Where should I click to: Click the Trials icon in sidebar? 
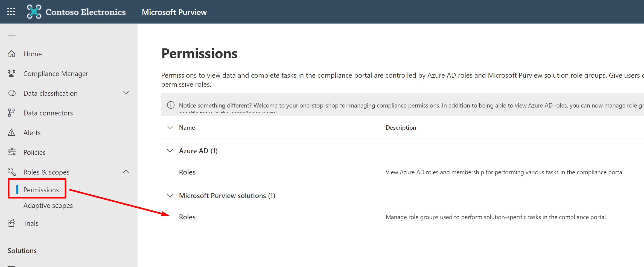coord(11,223)
